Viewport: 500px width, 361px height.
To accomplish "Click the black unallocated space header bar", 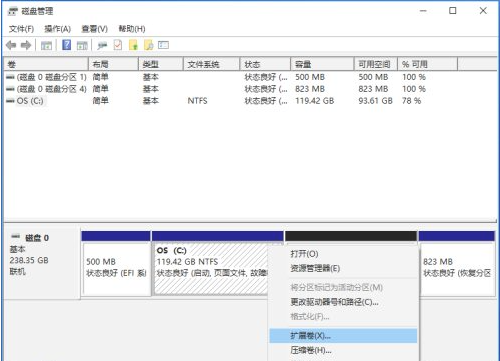I will pyautogui.click(x=351, y=236).
